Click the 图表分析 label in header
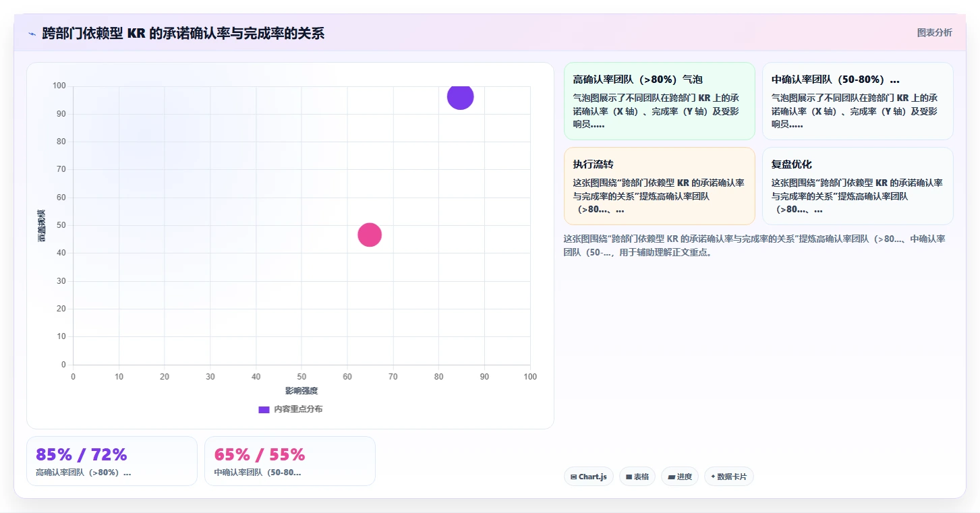The image size is (980, 513). click(x=934, y=32)
